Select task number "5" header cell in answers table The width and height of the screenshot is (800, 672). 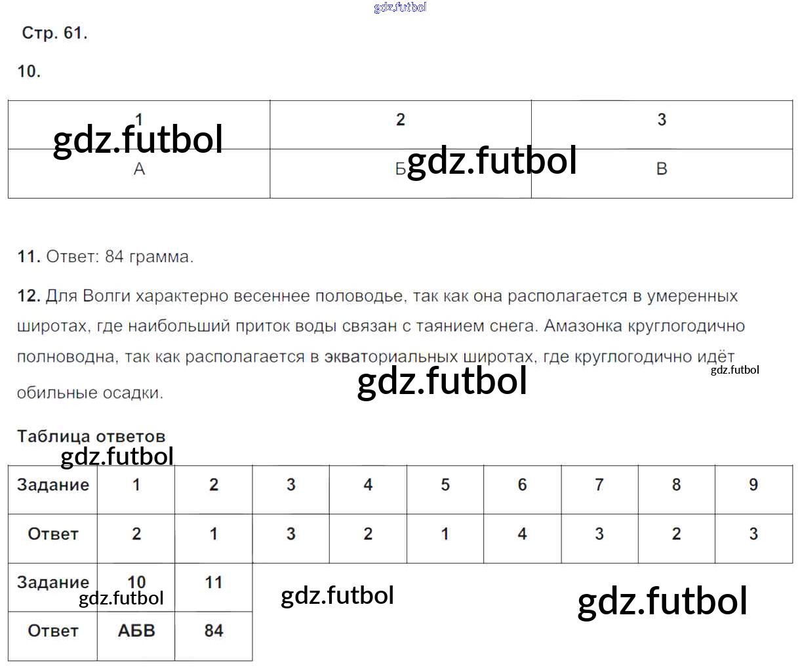pyautogui.click(x=445, y=485)
